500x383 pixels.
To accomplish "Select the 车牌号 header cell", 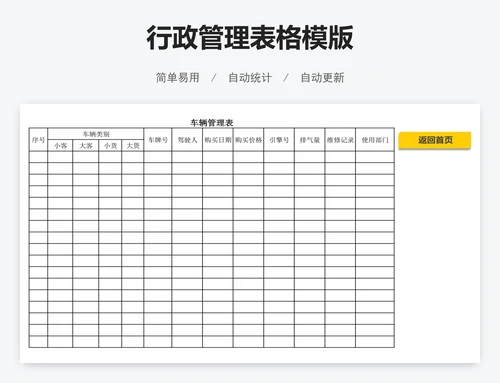I will [x=158, y=140].
